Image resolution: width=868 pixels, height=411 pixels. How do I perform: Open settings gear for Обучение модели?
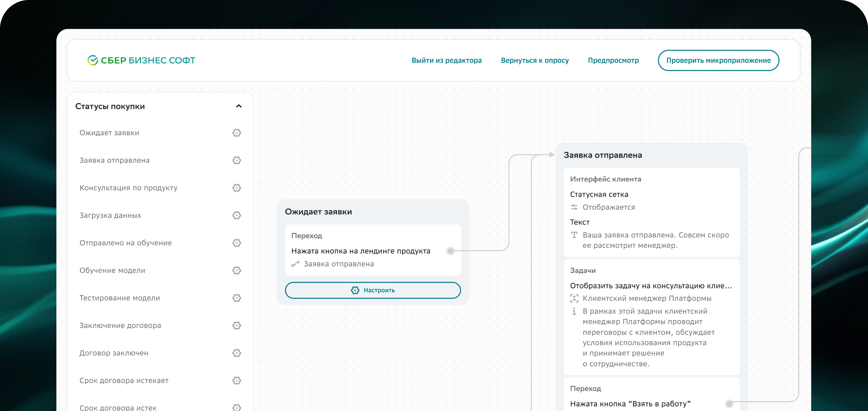coord(237,270)
